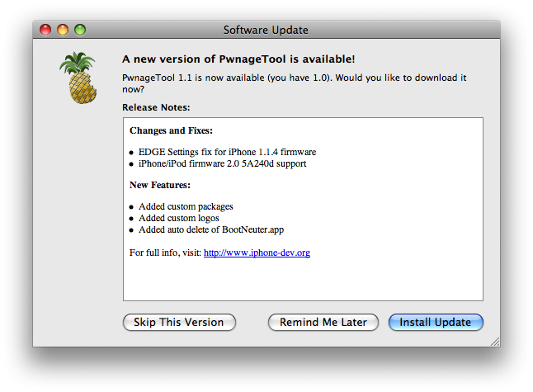Screen dimensions: 533x392
Task: Click the green zoom window button
Action: pos(80,31)
